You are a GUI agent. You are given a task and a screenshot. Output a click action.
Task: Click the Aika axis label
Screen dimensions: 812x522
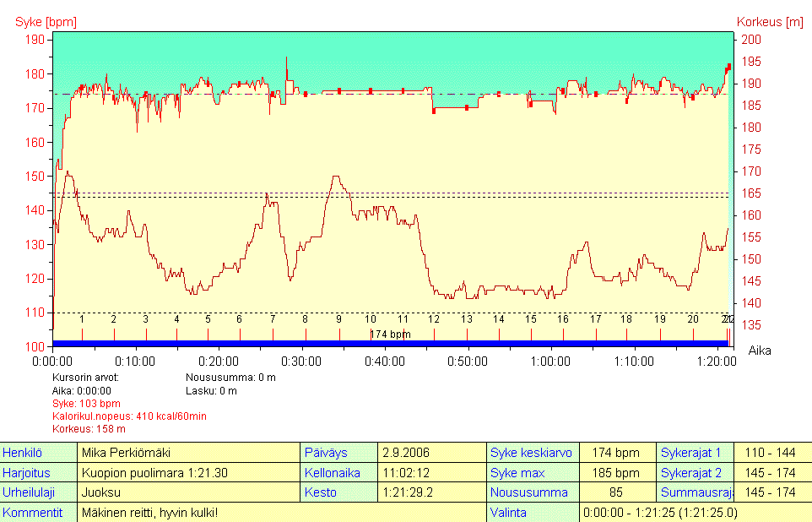point(760,350)
